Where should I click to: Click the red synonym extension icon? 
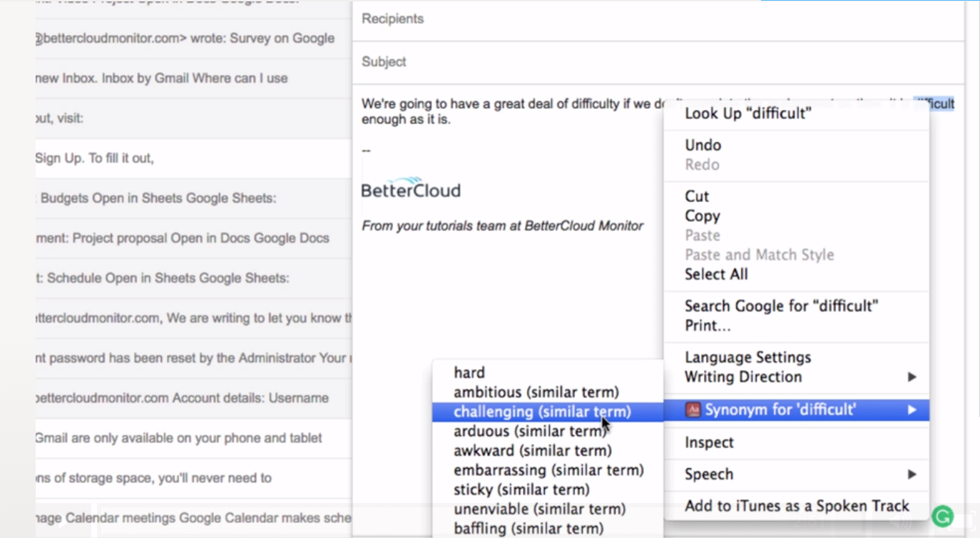tap(693, 410)
